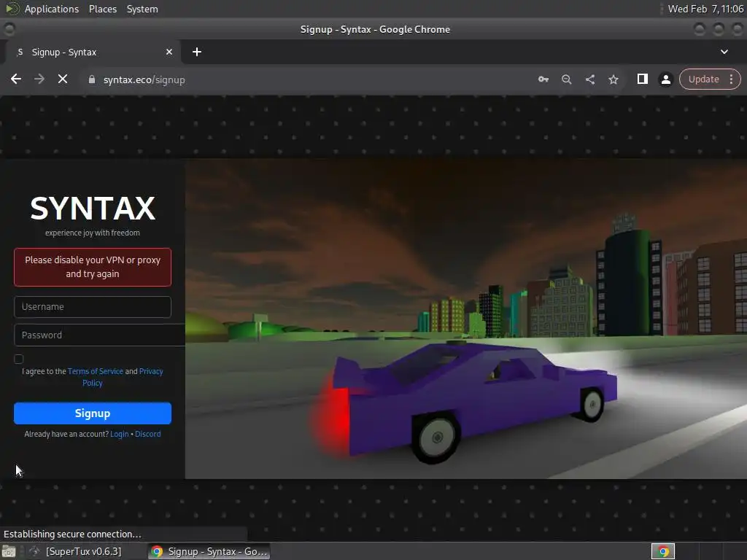Image resolution: width=747 pixels, height=560 pixels.
Task: Go back to the previous page
Action: 16,79
